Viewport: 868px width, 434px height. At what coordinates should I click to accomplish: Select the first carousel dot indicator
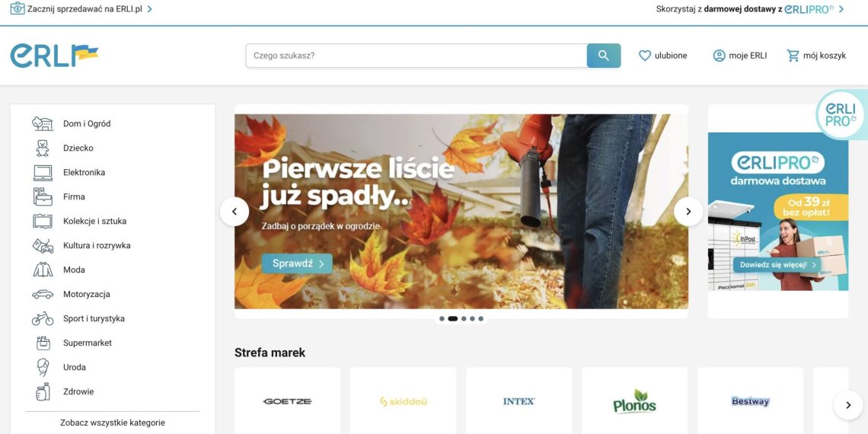pyautogui.click(x=442, y=319)
